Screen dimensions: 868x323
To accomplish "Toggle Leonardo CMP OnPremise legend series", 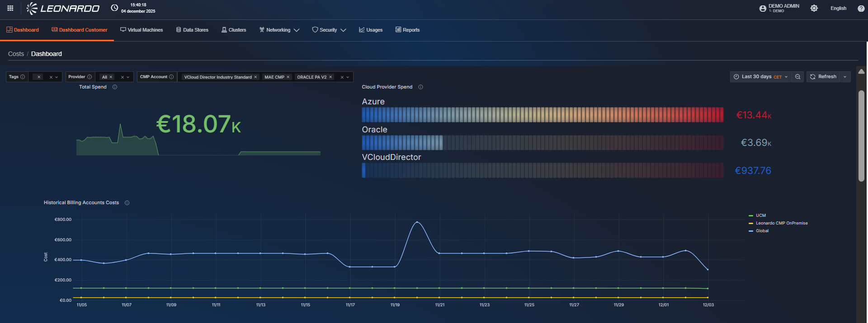I will tap(781, 223).
